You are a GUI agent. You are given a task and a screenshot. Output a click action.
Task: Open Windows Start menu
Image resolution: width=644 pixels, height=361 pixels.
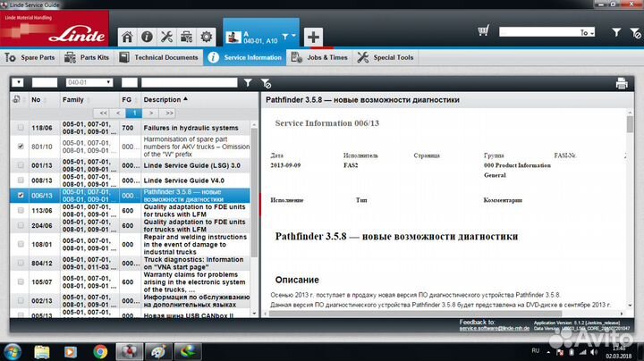click(x=13, y=352)
